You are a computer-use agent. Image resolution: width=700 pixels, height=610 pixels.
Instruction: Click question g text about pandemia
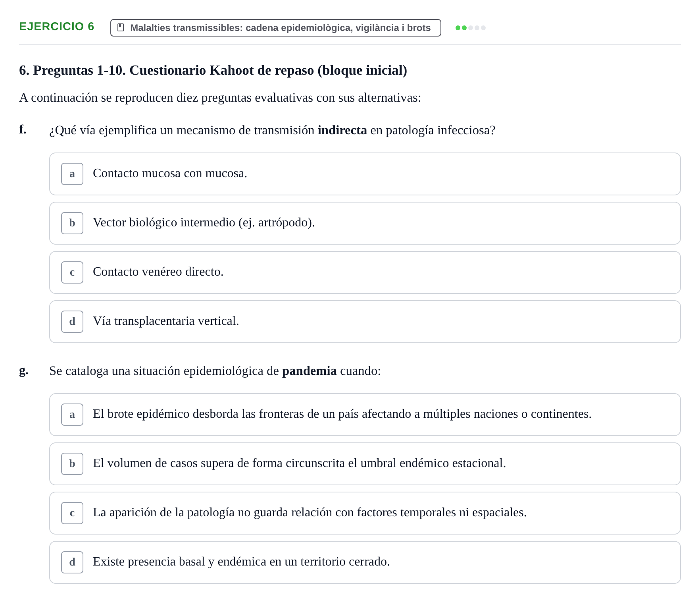point(215,371)
